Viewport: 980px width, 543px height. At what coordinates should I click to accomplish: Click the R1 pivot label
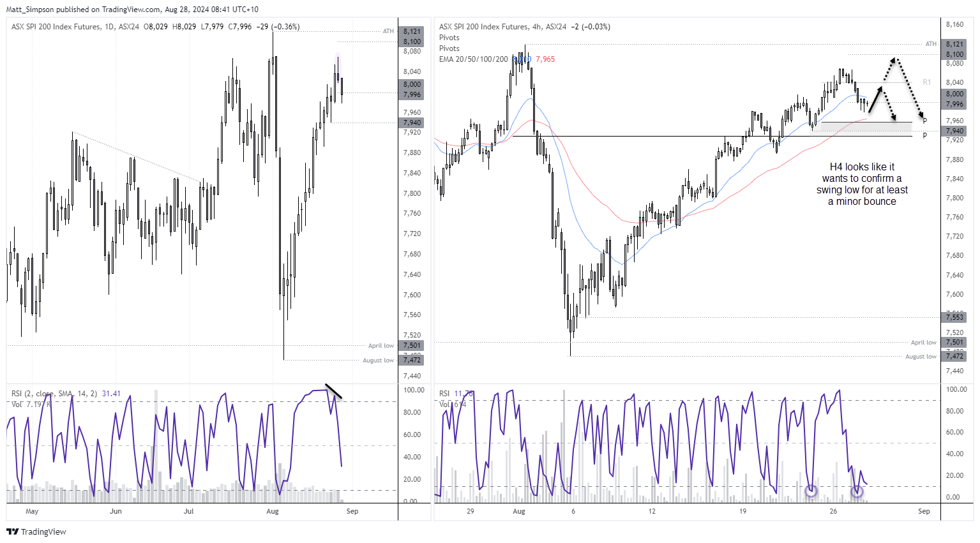(x=927, y=82)
